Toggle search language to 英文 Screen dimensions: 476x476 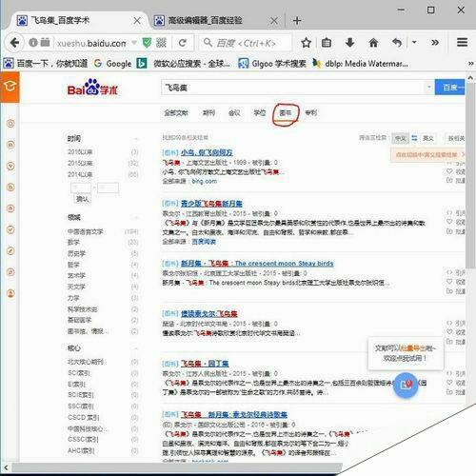click(428, 138)
